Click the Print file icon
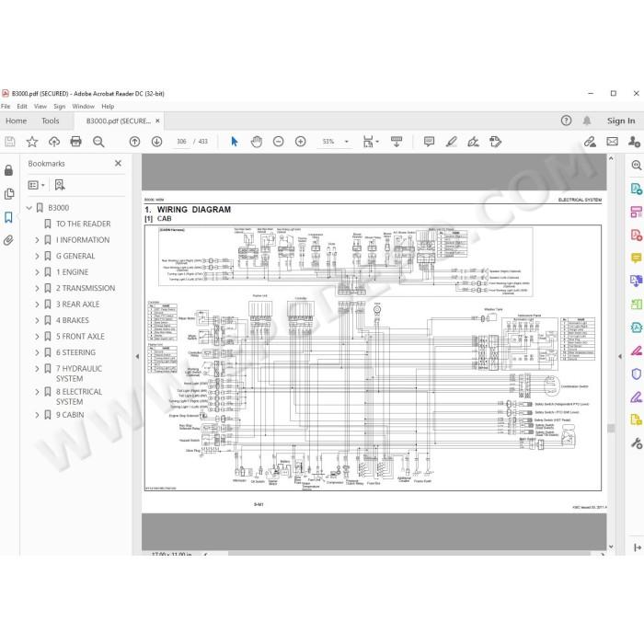This screenshot has width=644, height=644. tap(76, 142)
